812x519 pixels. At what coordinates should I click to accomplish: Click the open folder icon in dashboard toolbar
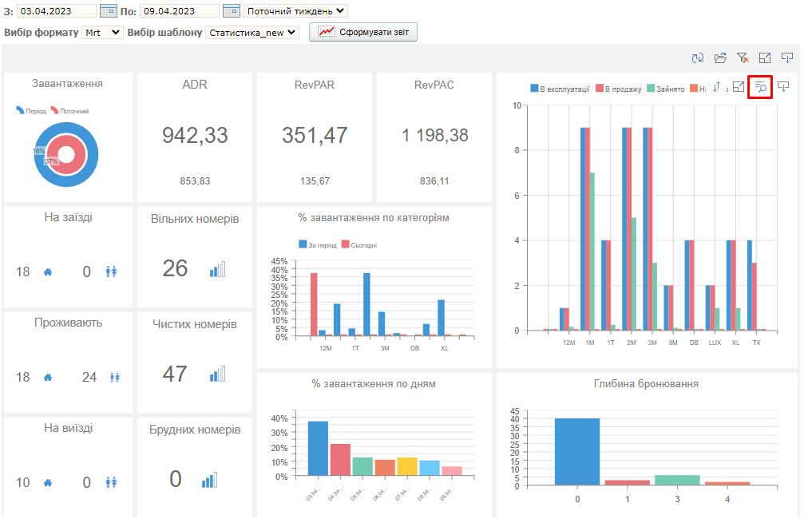point(720,57)
